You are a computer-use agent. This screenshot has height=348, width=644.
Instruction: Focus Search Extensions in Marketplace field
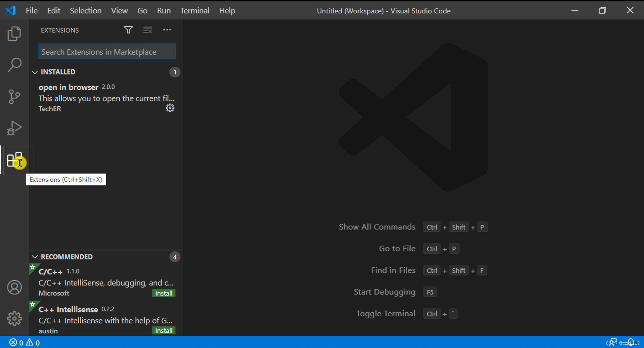107,52
